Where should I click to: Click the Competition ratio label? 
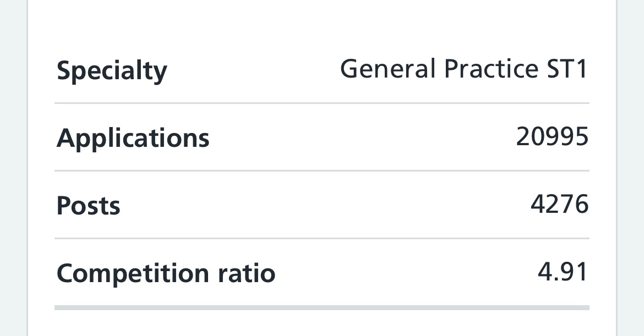[x=166, y=273]
